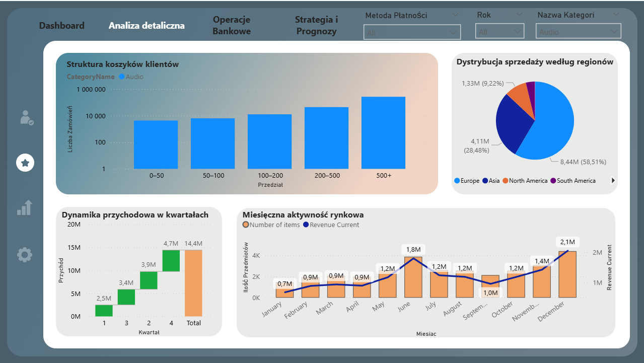Click the user profile sidebar icon
Viewport: 644px width, 363px height.
pyautogui.click(x=25, y=117)
